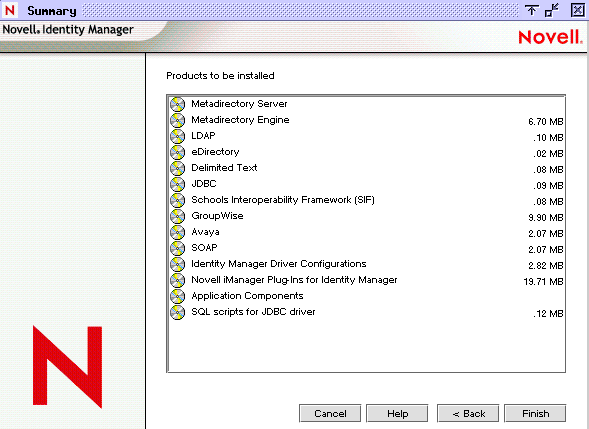Viewport: 589px width, 429px height.
Task: Click disc icon beside Identity Manager Driver Configurations
Action: [178, 264]
